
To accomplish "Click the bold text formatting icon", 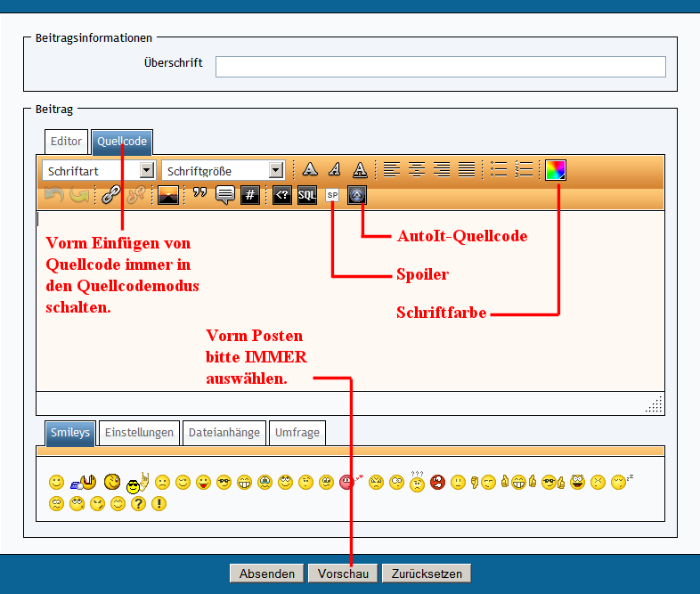I will tap(309, 169).
